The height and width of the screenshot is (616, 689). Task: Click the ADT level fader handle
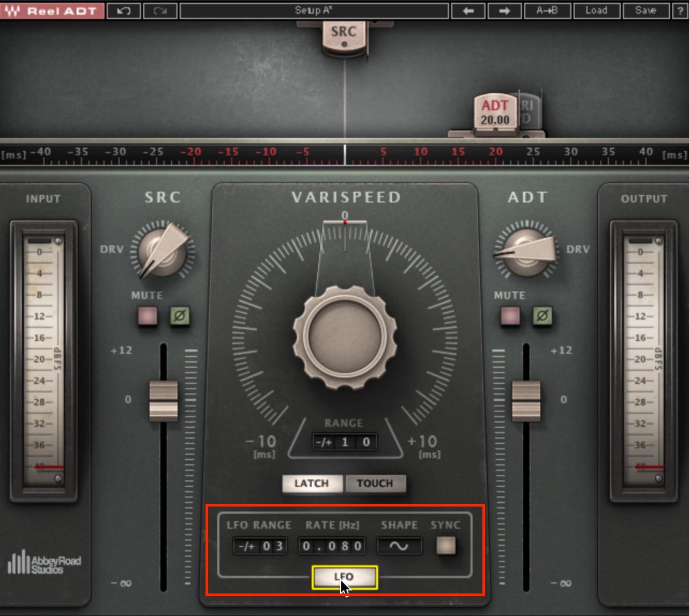click(526, 400)
